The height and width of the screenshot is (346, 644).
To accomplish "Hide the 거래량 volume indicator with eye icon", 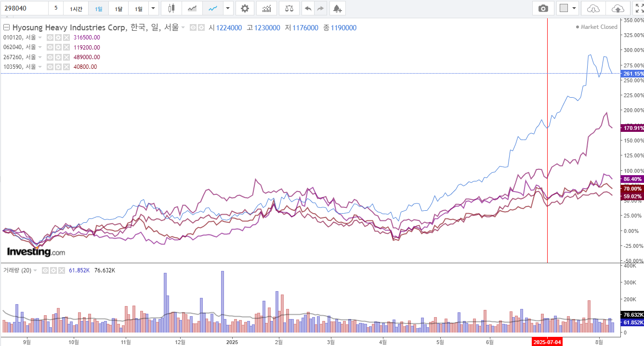I will click(x=46, y=270).
